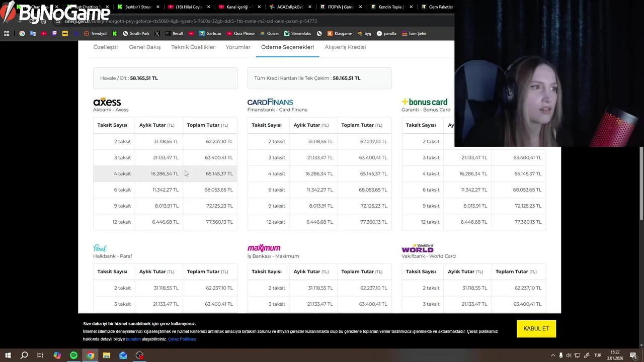This screenshot has height=362, width=644.
Task: Switch the TUR input language indicator
Action: [598, 355]
